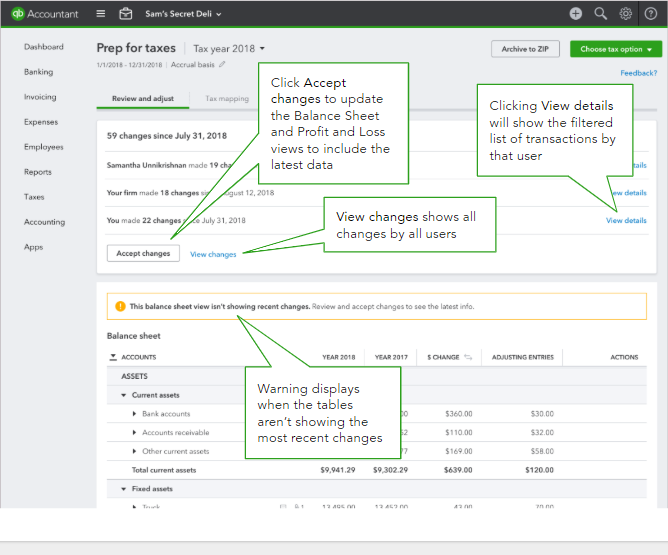Go to Dashboard in the sidebar
Screen dimensions: 668x555
pos(44,47)
